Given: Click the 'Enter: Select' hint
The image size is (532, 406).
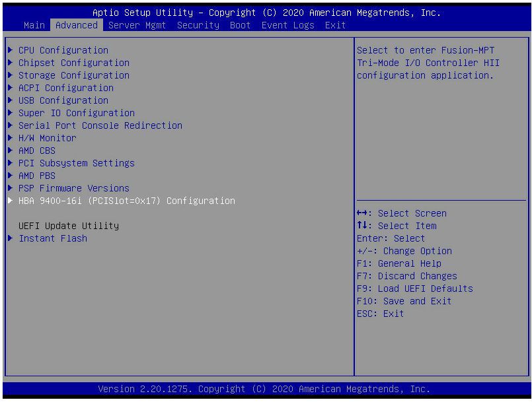Looking at the screenshot, I should pyautogui.click(x=391, y=238).
